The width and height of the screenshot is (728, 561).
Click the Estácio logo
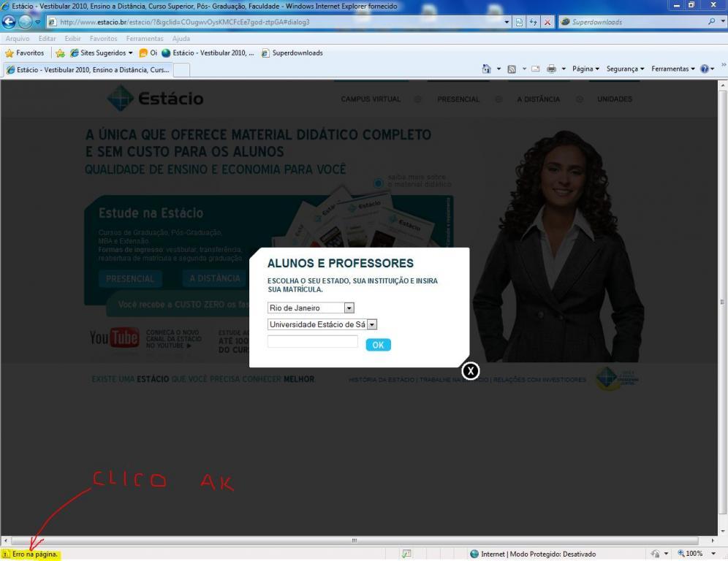pyautogui.click(x=155, y=98)
